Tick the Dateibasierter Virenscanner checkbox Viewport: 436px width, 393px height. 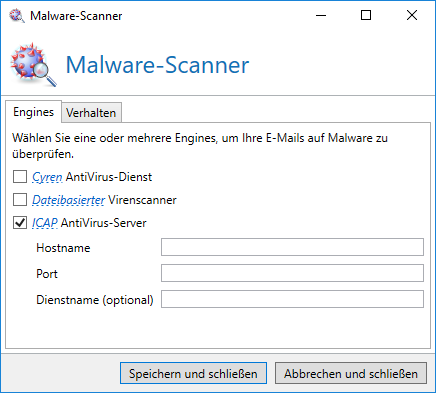(20, 200)
